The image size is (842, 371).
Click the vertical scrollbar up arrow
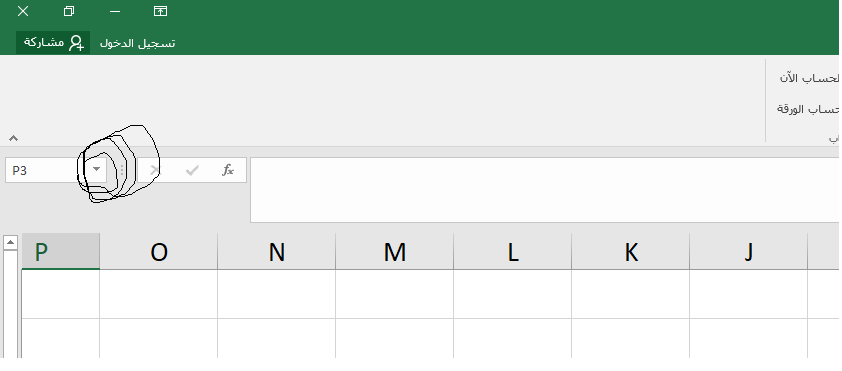tap(10, 243)
